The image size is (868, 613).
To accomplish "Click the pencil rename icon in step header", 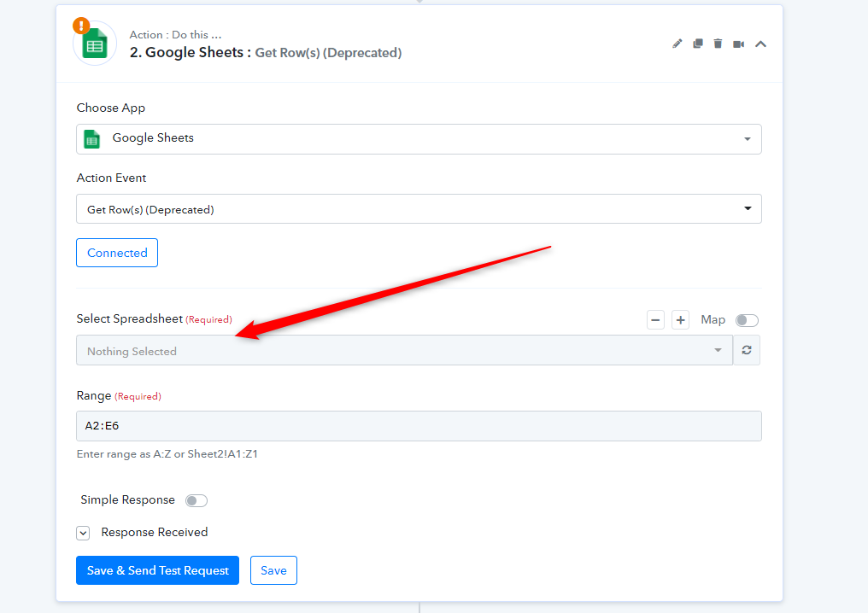I will tap(677, 44).
